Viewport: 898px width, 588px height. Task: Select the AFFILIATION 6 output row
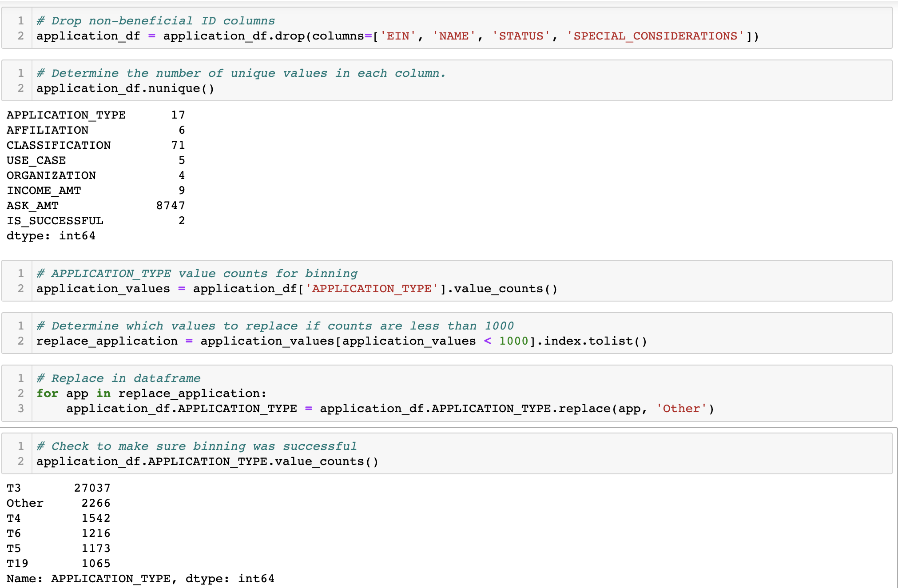pos(95,130)
